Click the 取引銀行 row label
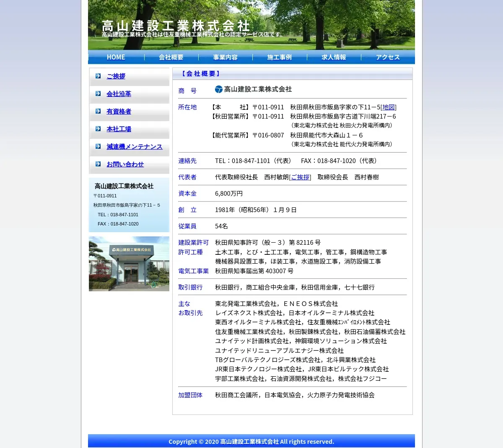 (x=190, y=287)
